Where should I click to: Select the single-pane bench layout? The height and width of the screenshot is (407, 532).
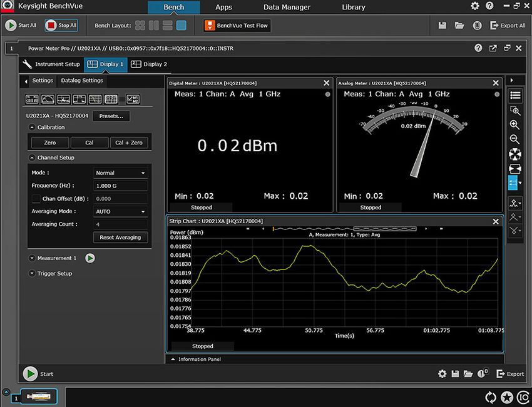point(182,26)
